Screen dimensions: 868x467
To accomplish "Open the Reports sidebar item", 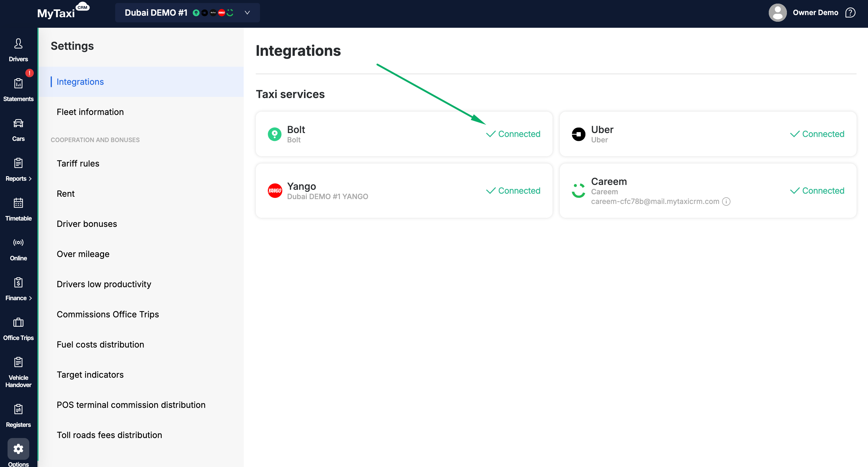I will pyautogui.click(x=18, y=169).
